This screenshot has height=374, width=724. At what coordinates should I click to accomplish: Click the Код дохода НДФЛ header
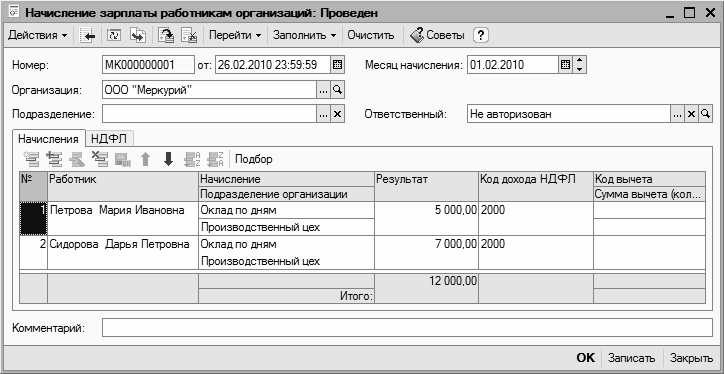(536, 186)
